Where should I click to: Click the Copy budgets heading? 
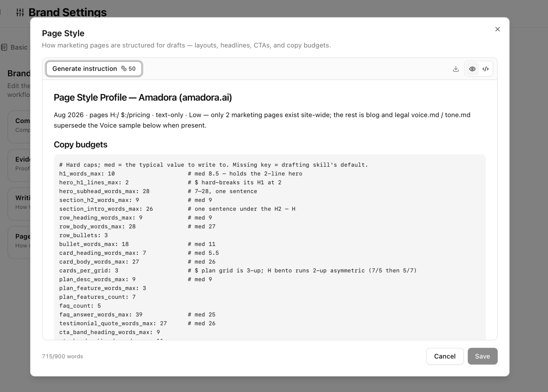coord(80,145)
